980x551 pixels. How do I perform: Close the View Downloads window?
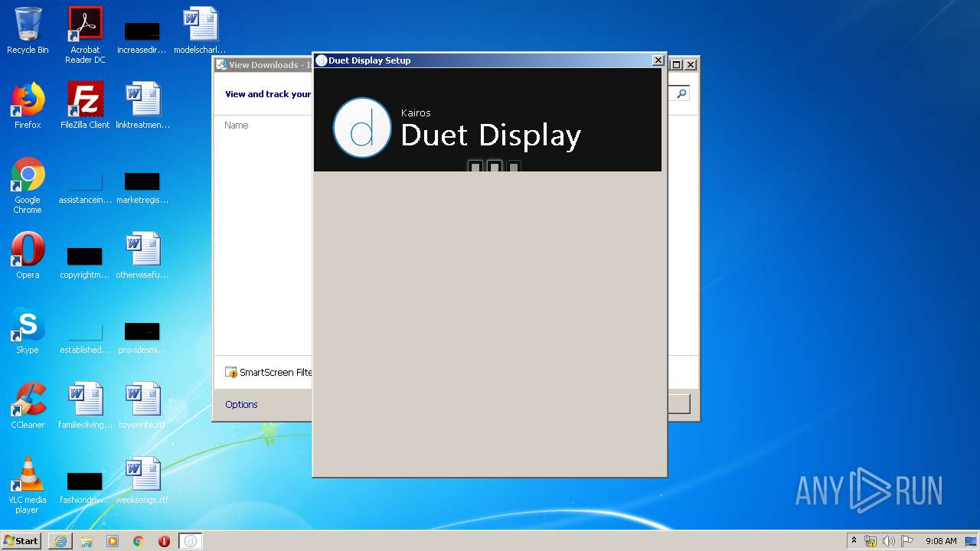click(690, 65)
